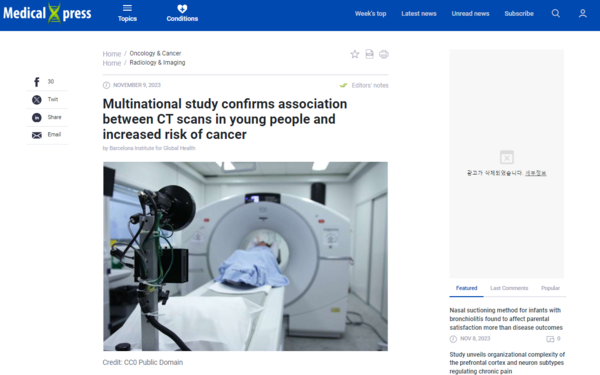Switch to the Popular tab

point(550,288)
